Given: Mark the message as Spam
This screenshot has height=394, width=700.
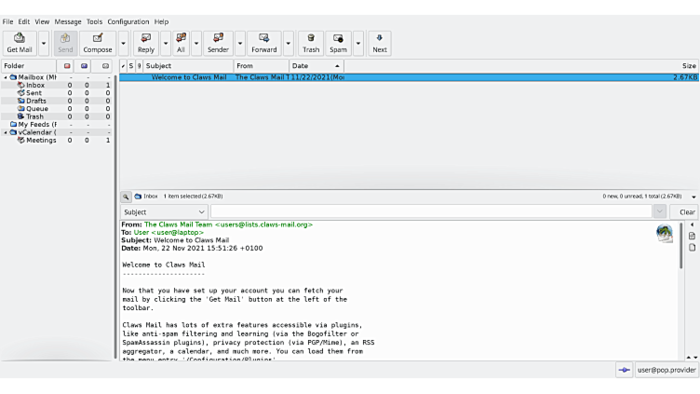Looking at the screenshot, I should click(338, 43).
